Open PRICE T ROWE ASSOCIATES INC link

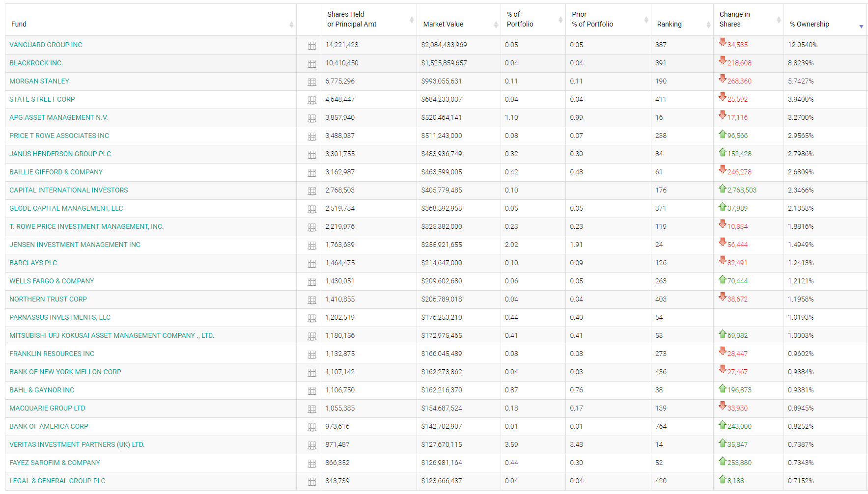pos(59,136)
